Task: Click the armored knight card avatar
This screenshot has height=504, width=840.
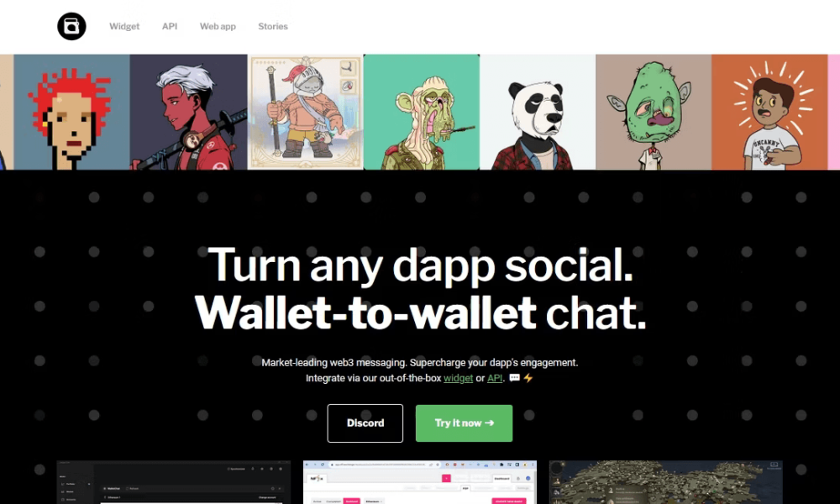Action: pyautogui.click(x=306, y=112)
